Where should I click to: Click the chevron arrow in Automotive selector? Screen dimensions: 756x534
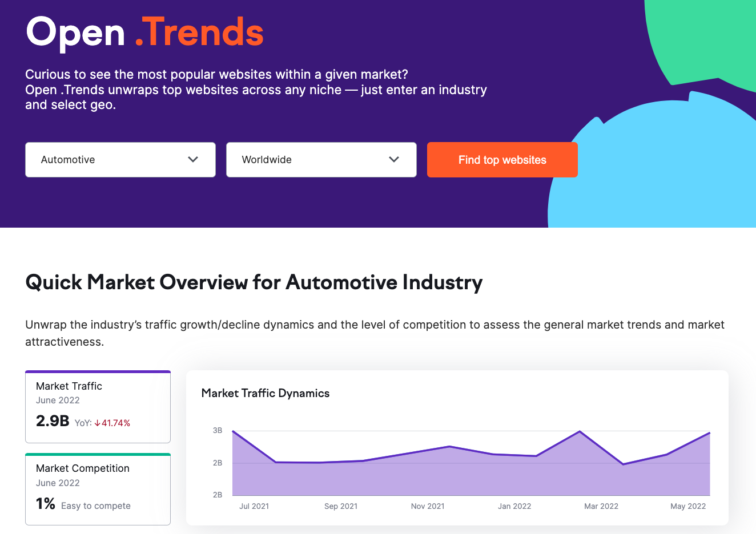click(x=193, y=160)
